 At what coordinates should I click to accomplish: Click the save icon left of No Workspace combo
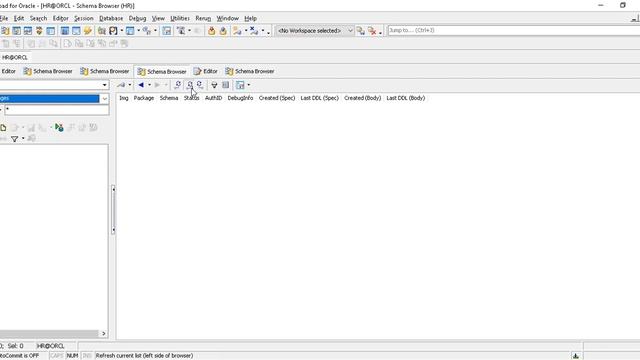[x=167, y=31]
